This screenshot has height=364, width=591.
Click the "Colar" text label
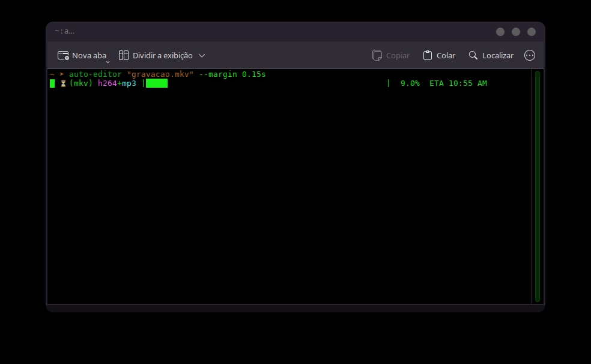[446, 55]
